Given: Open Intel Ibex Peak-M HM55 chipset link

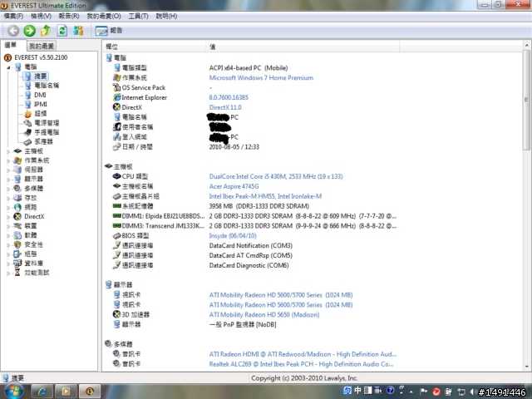Looking at the screenshot, I should point(265,196).
